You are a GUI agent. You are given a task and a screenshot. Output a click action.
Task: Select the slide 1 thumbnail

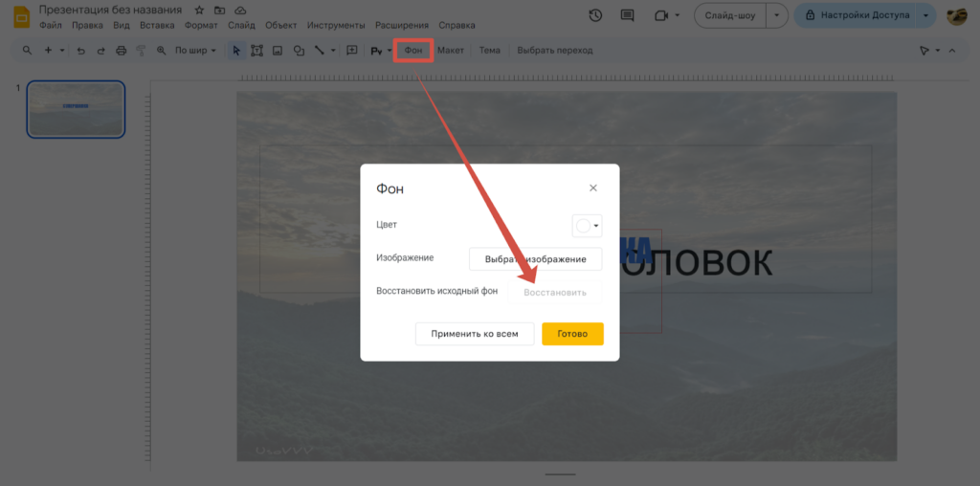click(76, 109)
